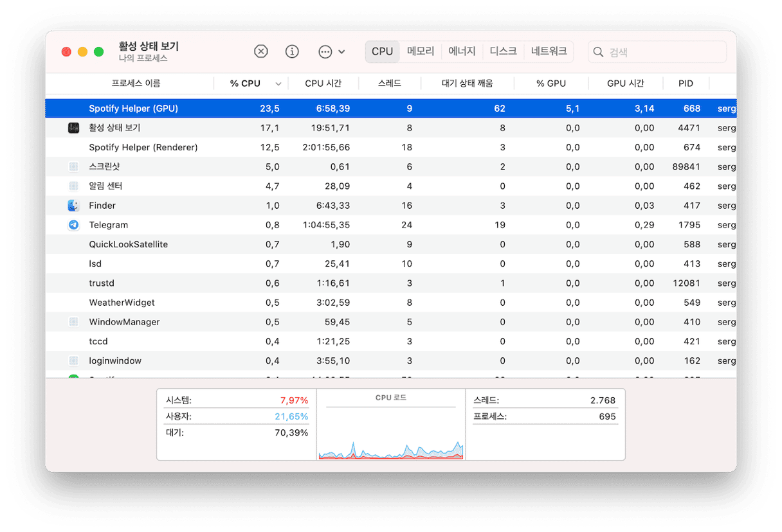
Task: Click the stop process (X) toolbar icon
Action: point(260,51)
